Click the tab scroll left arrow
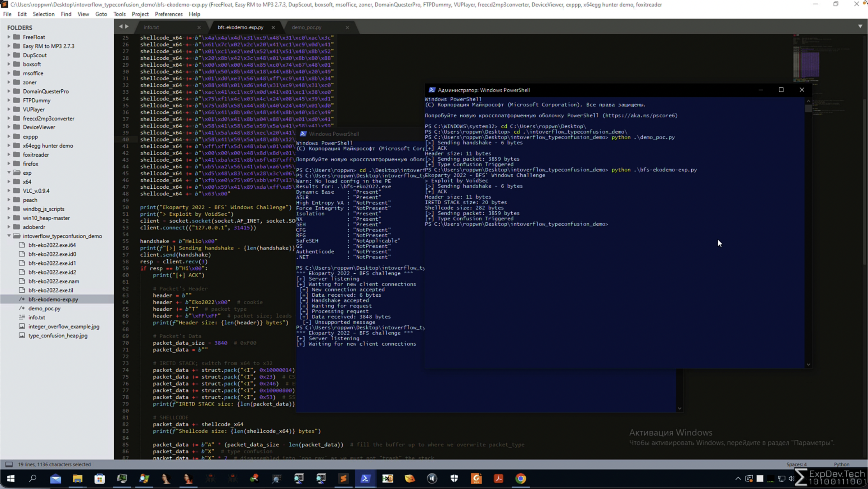The image size is (868, 489). (x=121, y=26)
